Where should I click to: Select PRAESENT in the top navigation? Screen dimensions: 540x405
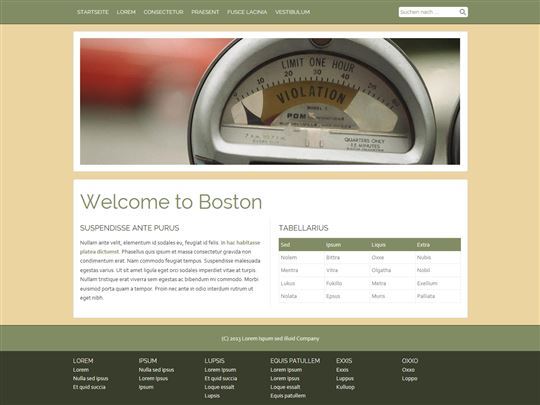pyautogui.click(x=205, y=12)
